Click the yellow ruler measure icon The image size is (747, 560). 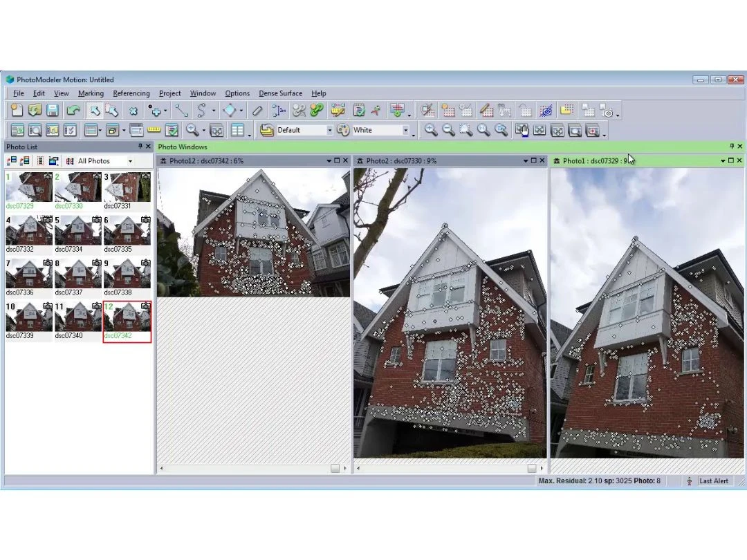click(154, 130)
